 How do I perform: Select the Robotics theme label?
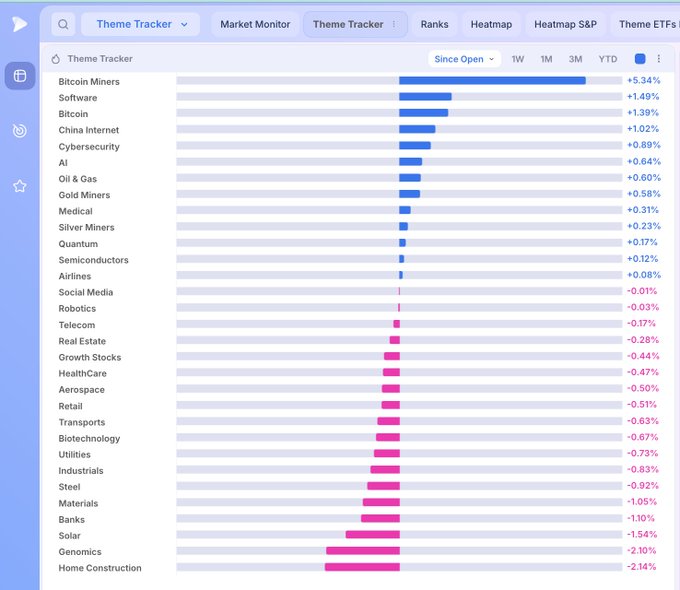pos(77,308)
